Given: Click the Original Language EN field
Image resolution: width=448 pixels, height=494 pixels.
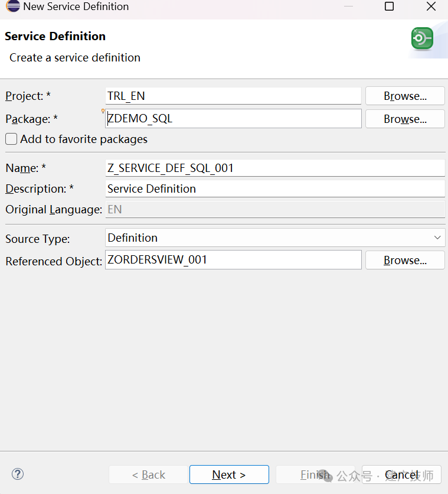Looking at the screenshot, I should pos(275,210).
